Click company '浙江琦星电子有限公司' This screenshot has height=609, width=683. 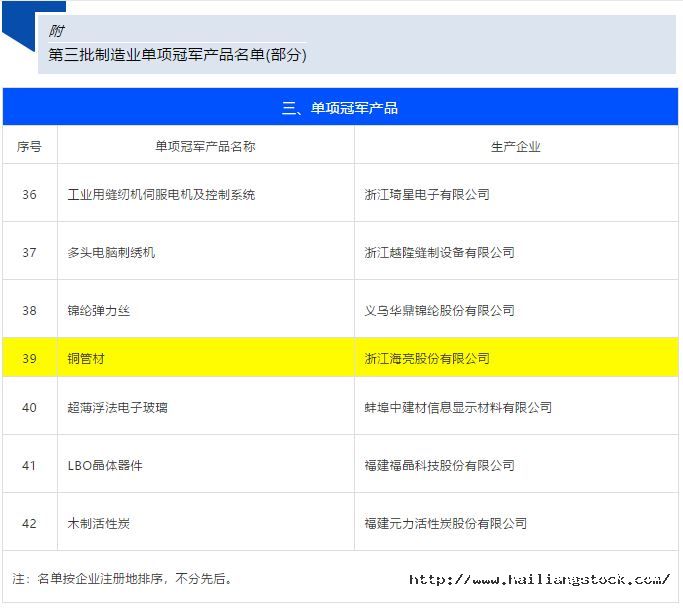[x=427, y=194]
